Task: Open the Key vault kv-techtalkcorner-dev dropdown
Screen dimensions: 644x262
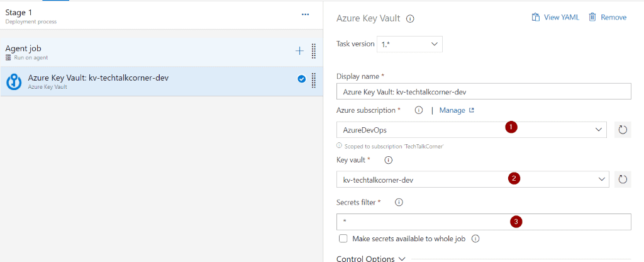Action: (473, 179)
